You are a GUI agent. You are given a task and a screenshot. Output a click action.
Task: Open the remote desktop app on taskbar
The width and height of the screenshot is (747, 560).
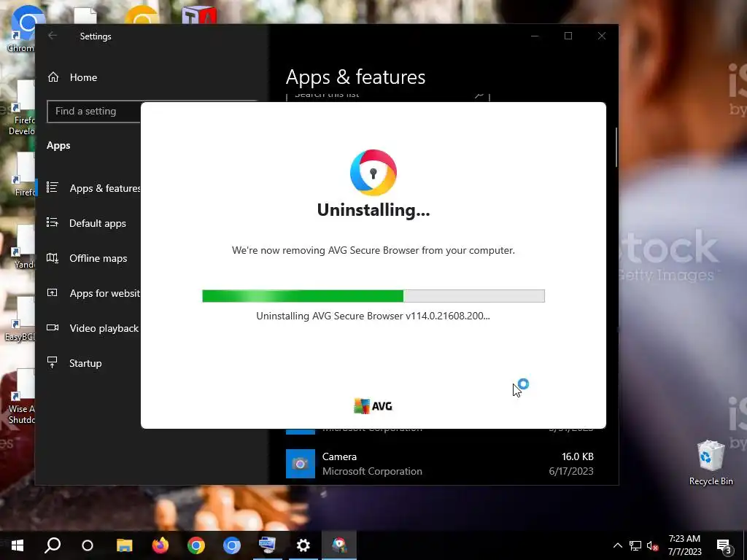pos(267,545)
